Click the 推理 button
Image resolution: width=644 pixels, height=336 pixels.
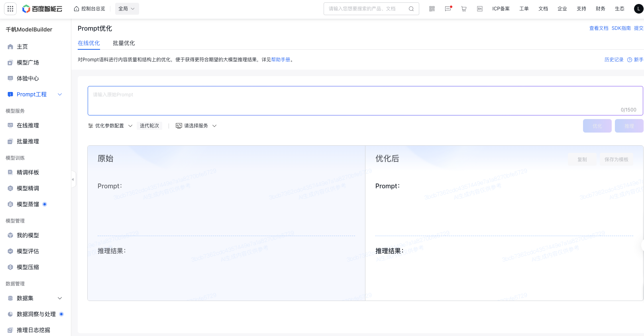tap(629, 126)
